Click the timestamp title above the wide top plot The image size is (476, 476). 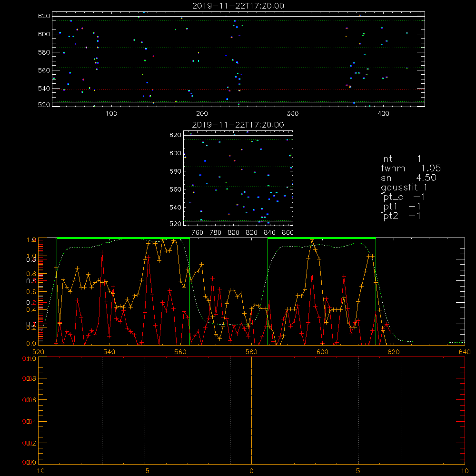click(238, 6)
